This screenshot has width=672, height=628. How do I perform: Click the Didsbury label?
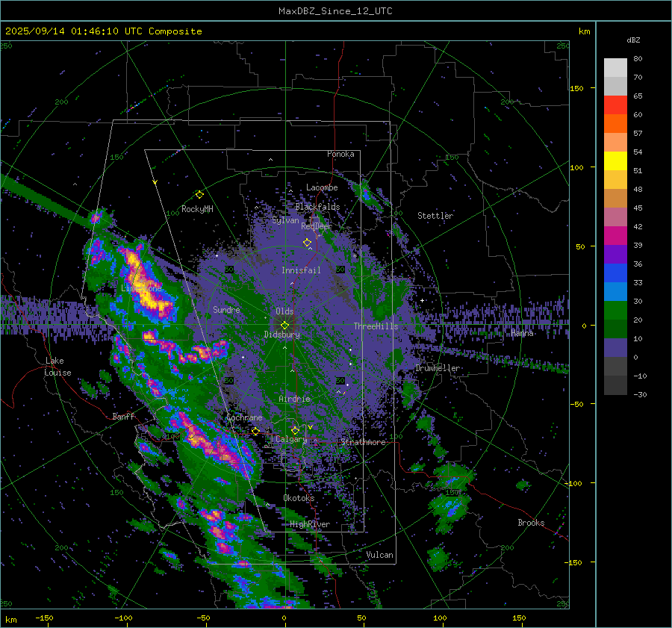click(282, 335)
